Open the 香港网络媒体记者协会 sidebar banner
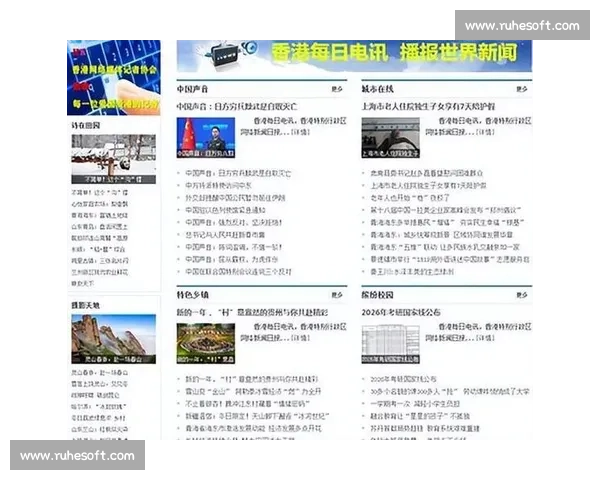Image resolution: width=600 pixels, height=480 pixels. [x=114, y=78]
